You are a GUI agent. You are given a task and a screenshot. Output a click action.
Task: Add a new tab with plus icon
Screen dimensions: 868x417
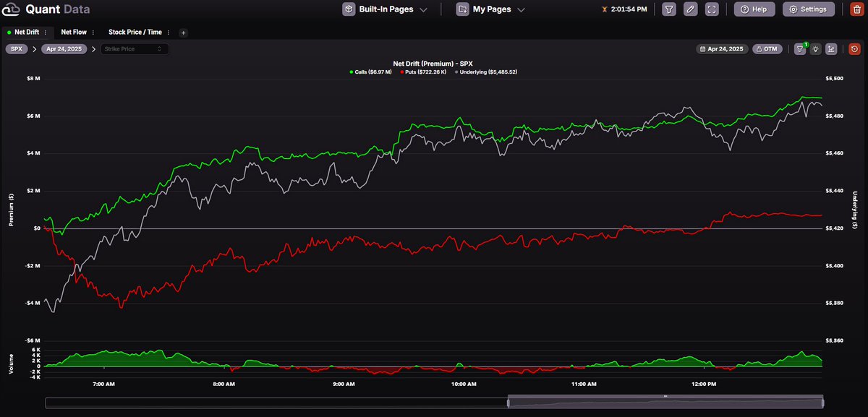[x=183, y=33]
